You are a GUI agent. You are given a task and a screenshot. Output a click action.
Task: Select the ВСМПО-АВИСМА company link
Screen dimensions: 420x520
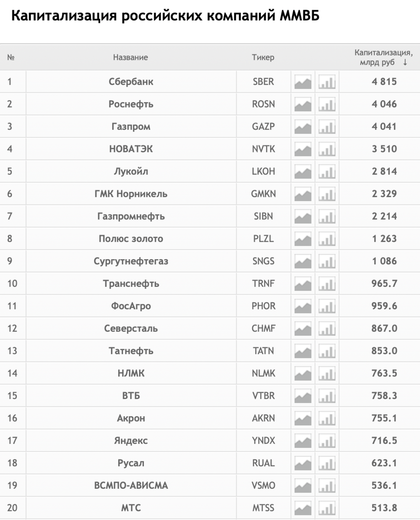[131, 486]
